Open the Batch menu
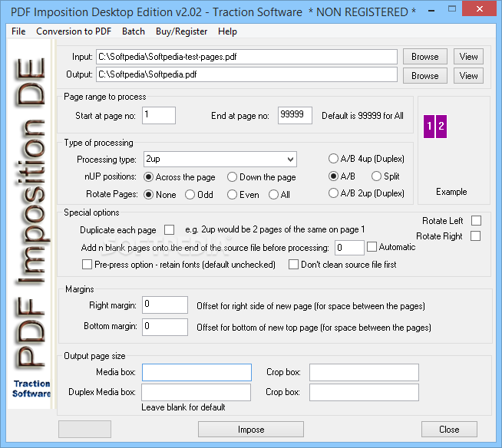Viewport: 502px width, 448px height. click(x=134, y=31)
